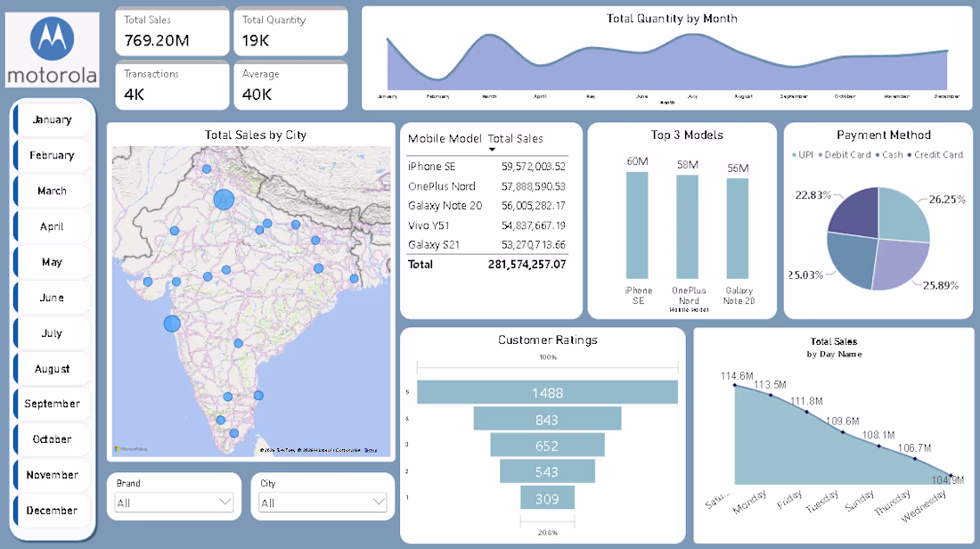Open the Brand dropdown
The image size is (980, 549).
click(x=175, y=502)
